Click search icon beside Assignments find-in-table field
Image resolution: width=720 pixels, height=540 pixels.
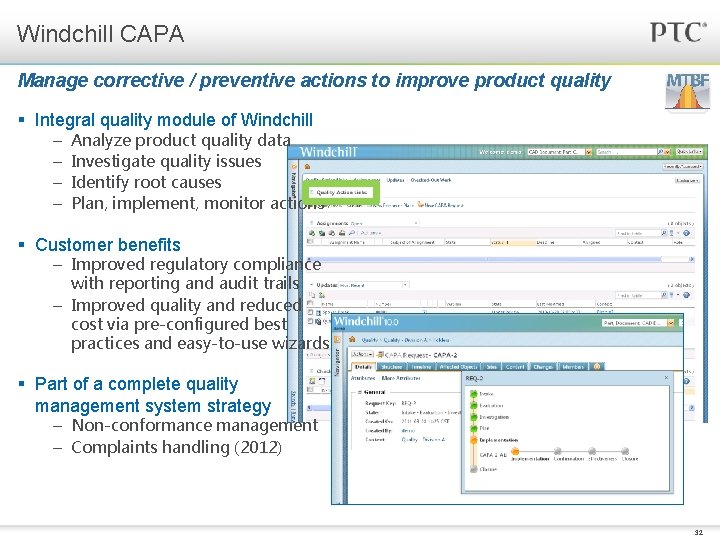point(664,233)
